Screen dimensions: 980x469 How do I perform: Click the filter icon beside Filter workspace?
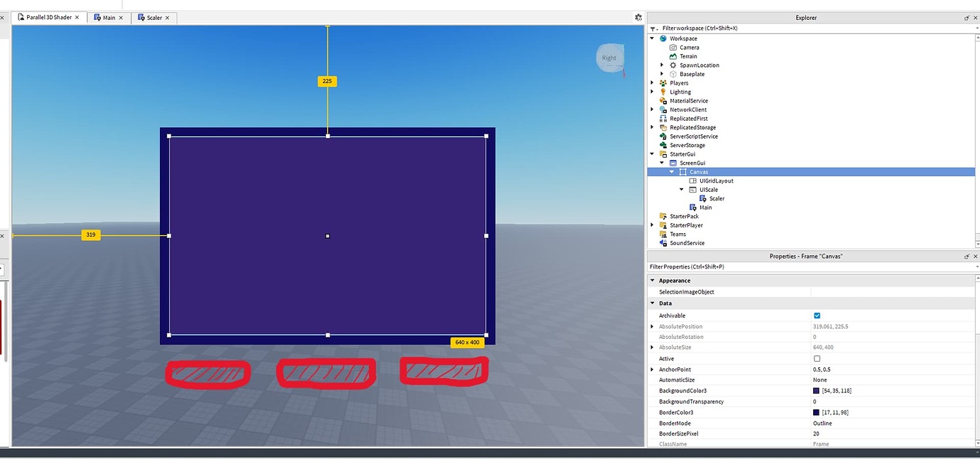[652, 28]
